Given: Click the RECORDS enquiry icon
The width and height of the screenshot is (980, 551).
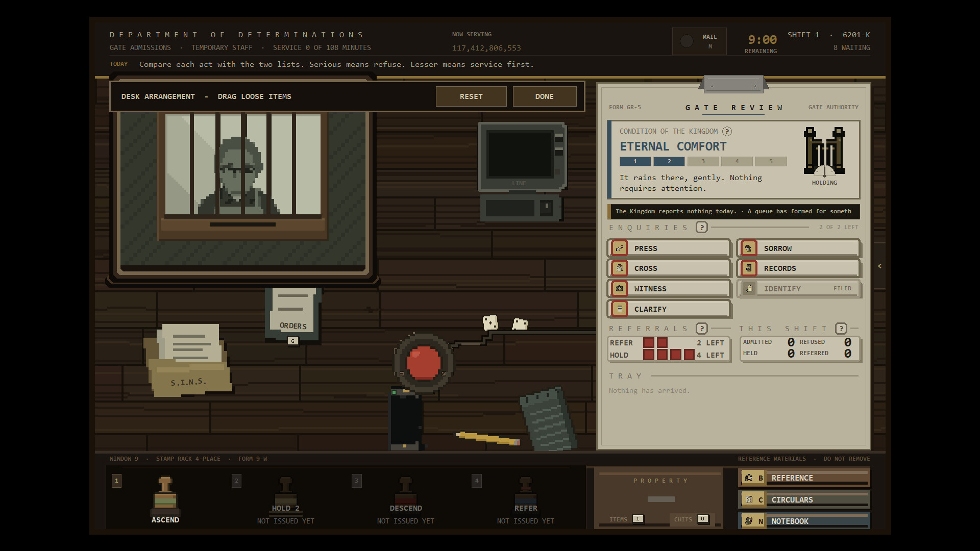Looking at the screenshot, I should coord(749,268).
